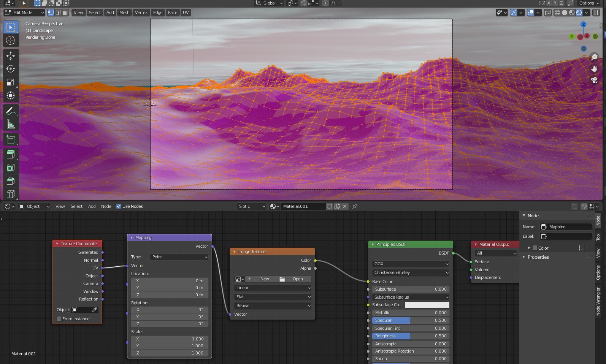Screen dimensions: 606x364
Task: Switch to edge select mode
Action: click(x=58, y=13)
